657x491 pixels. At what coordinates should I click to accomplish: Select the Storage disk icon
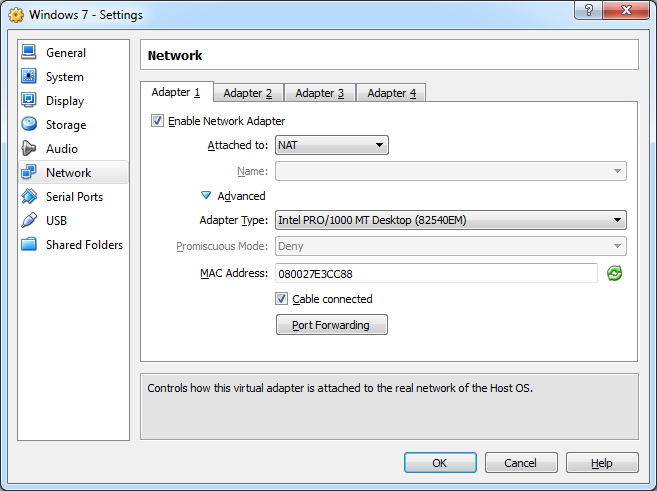[28, 125]
